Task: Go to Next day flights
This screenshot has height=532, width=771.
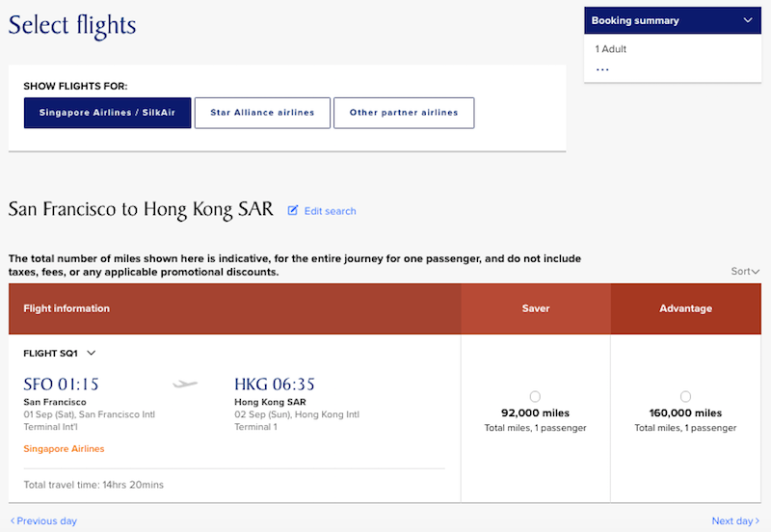Action: click(735, 520)
